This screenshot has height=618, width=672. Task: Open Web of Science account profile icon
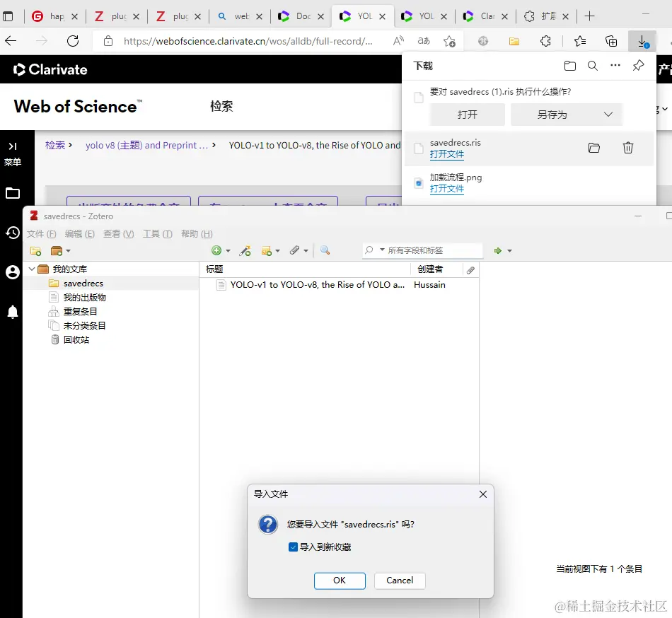13,272
